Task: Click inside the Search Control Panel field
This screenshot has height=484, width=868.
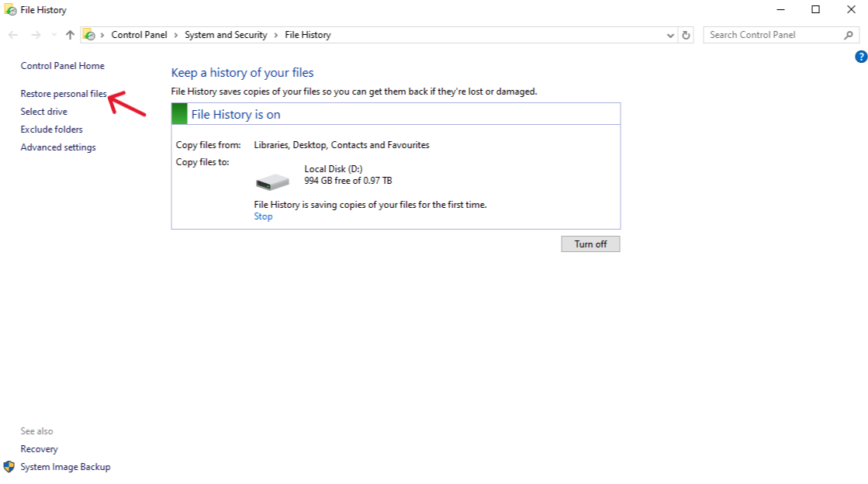Action: (768, 34)
